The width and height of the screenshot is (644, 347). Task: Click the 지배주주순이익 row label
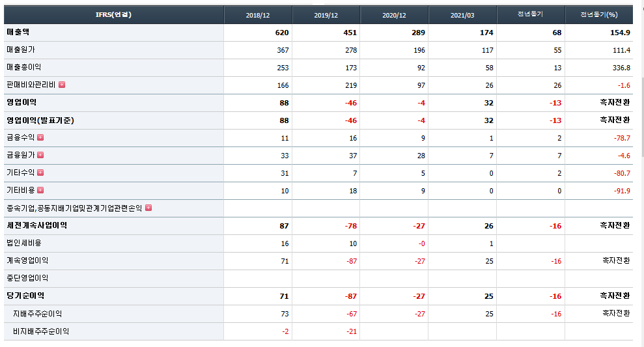click(x=37, y=314)
